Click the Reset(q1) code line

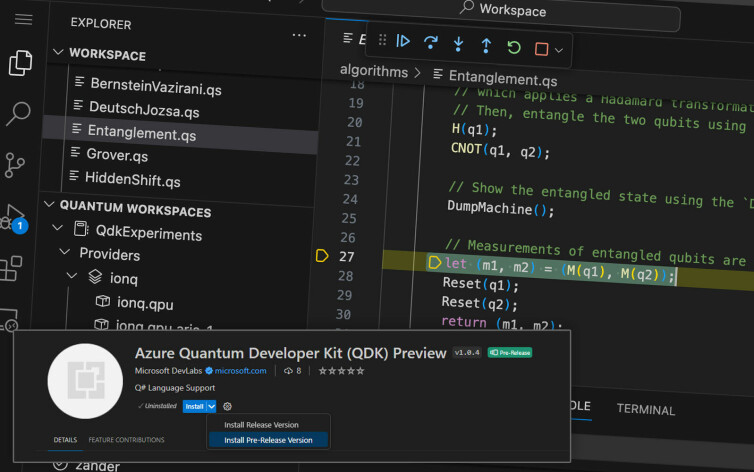click(x=480, y=284)
